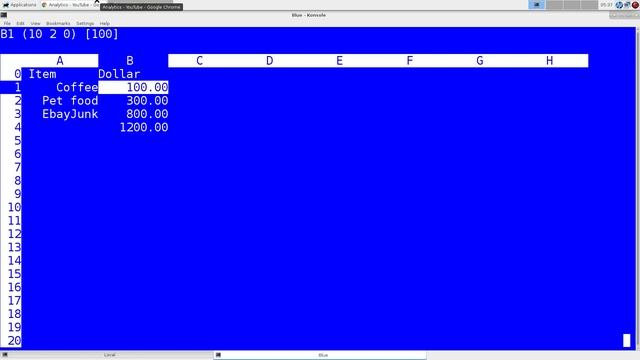Select column F header
The height and width of the screenshot is (360, 640).
click(409, 61)
